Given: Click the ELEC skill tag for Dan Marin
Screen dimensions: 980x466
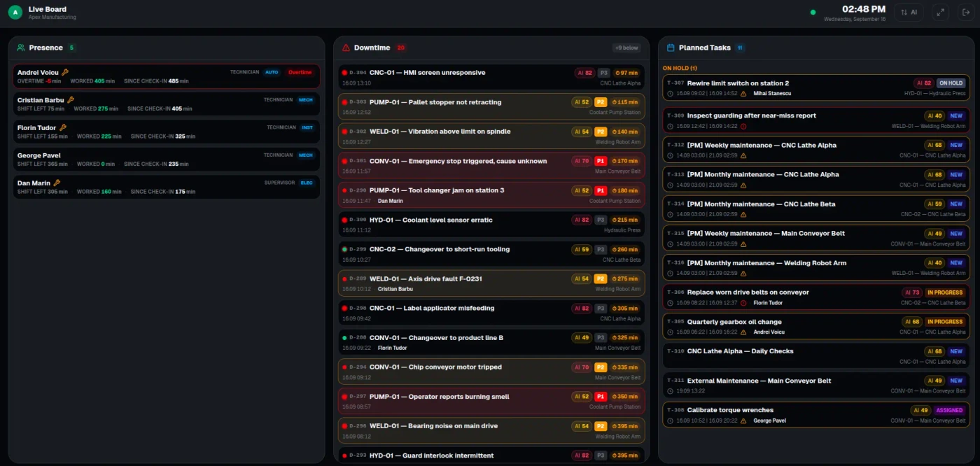Looking at the screenshot, I should click(307, 183).
